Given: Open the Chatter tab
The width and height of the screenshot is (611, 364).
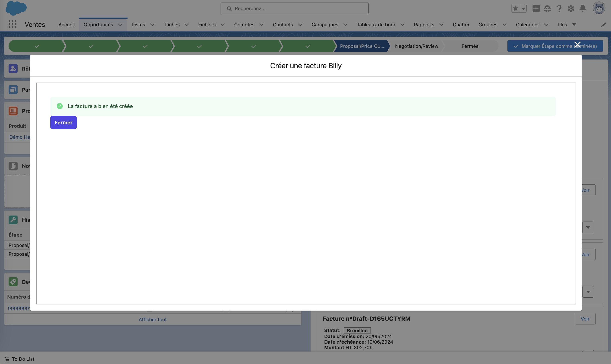Looking at the screenshot, I should point(461,25).
